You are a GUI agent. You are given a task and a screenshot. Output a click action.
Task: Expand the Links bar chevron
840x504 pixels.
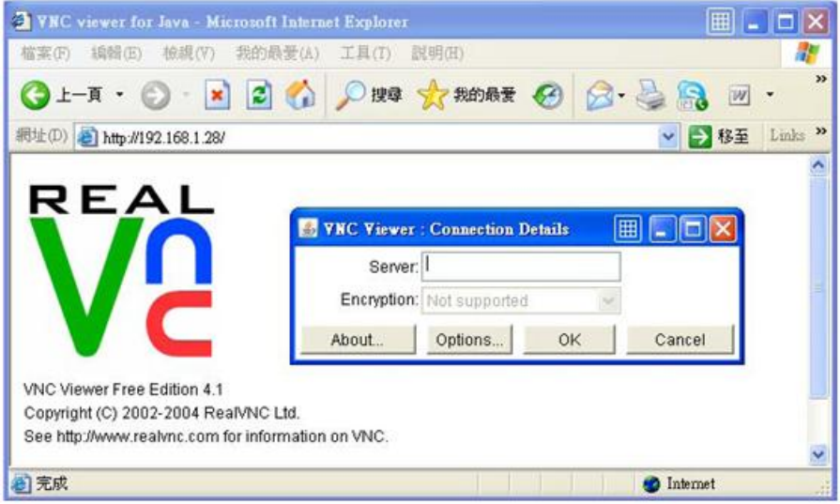[820, 131]
